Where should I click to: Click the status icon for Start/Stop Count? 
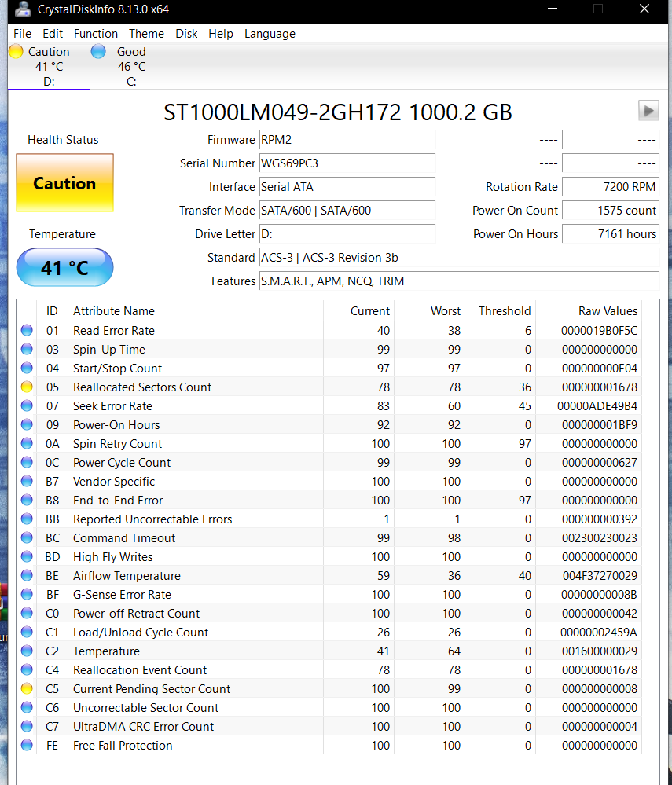coord(27,368)
